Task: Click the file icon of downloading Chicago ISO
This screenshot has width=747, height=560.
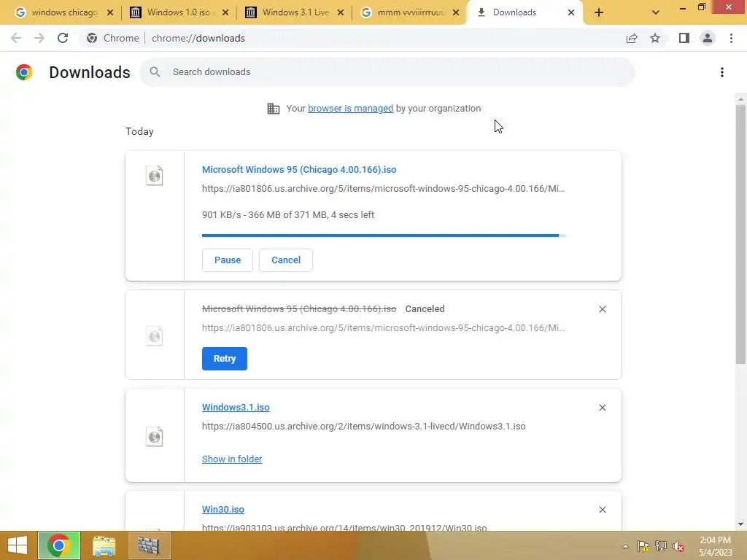Action: click(155, 176)
